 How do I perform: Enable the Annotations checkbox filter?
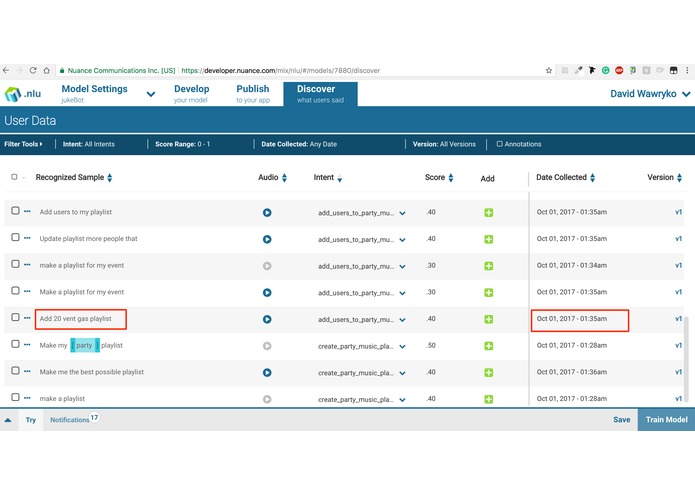coord(500,144)
